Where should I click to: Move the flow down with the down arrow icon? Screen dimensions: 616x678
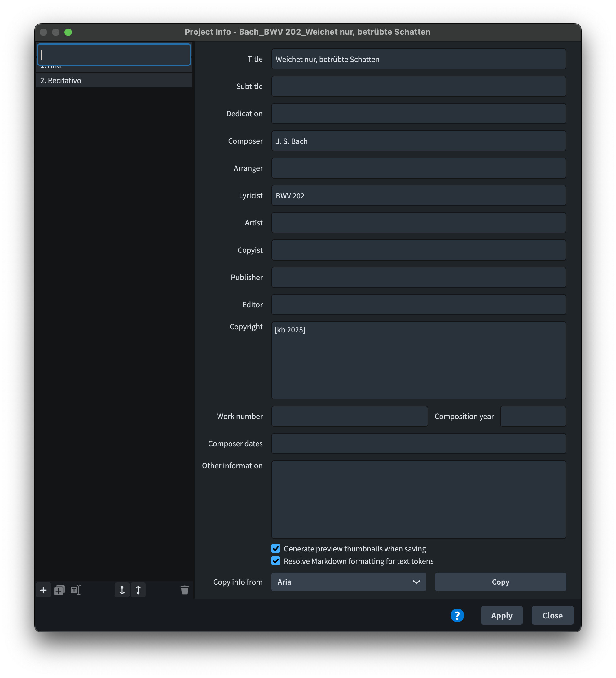tap(122, 590)
